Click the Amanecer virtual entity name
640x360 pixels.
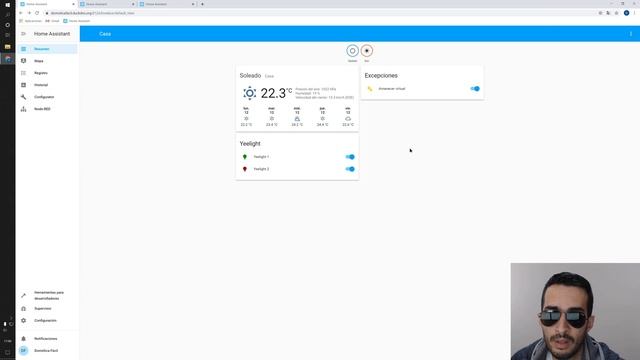coord(391,89)
